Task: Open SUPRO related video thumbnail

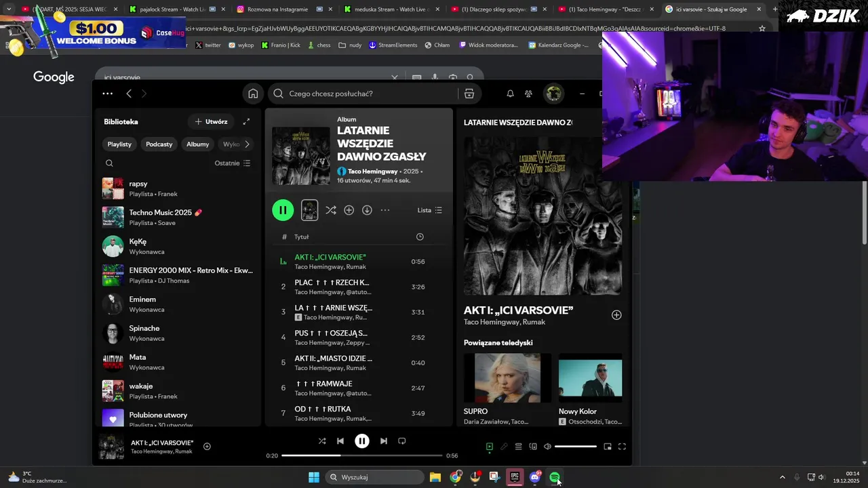Action: point(507,378)
